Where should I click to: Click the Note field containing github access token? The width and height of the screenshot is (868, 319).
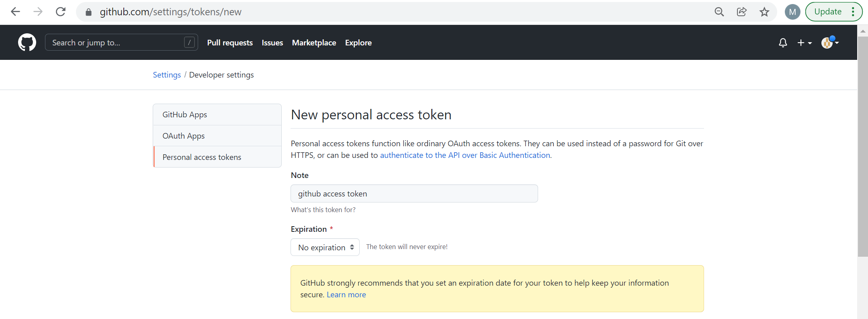414,194
